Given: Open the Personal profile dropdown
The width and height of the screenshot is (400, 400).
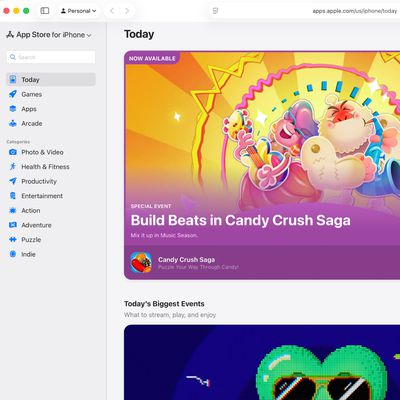Looking at the screenshot, I should (x=78, y=11).
